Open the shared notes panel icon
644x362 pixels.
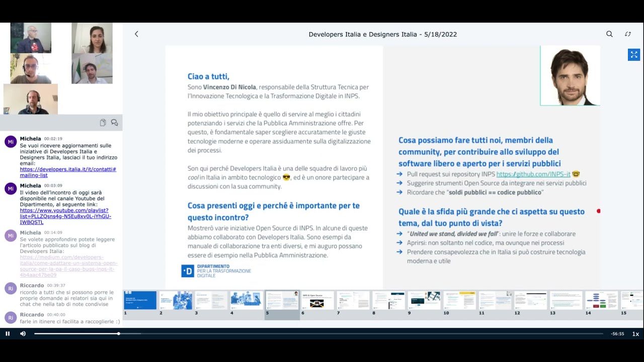pyautogui.click(x=103, y=123)
